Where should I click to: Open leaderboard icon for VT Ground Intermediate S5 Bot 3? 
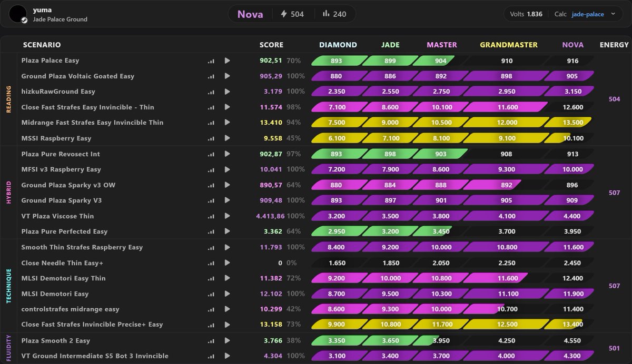coord(211,356)
